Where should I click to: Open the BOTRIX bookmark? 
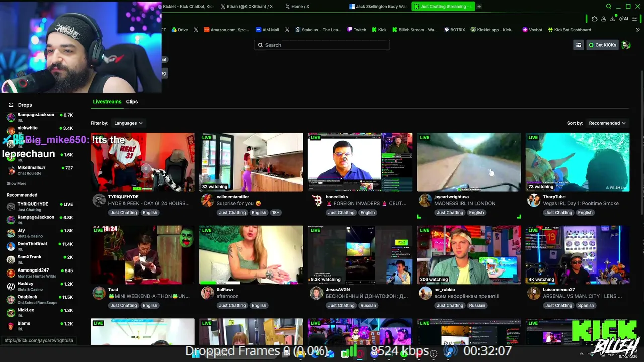[x=455, y=30]
